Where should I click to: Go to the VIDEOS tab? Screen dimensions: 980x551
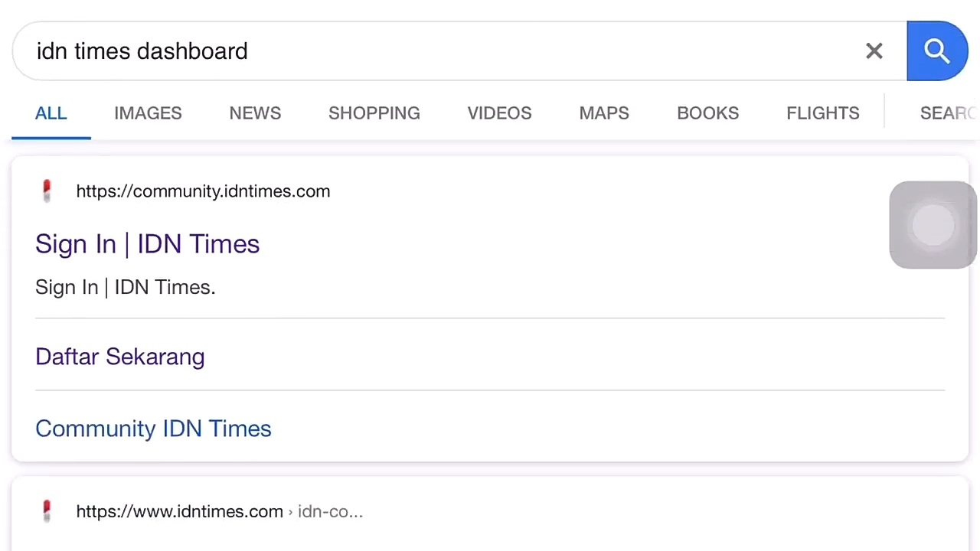point(499,113)
